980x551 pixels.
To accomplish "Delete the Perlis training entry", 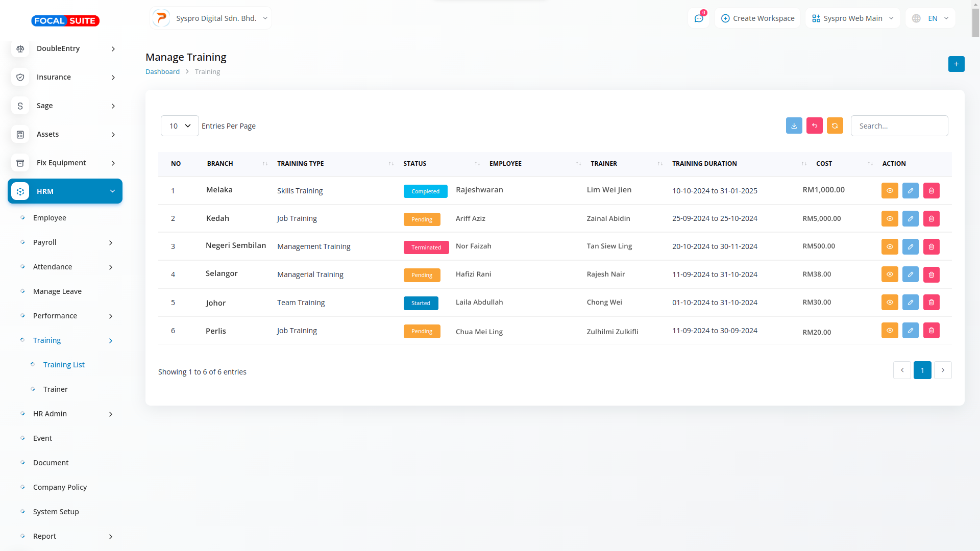I will point(931,330).
